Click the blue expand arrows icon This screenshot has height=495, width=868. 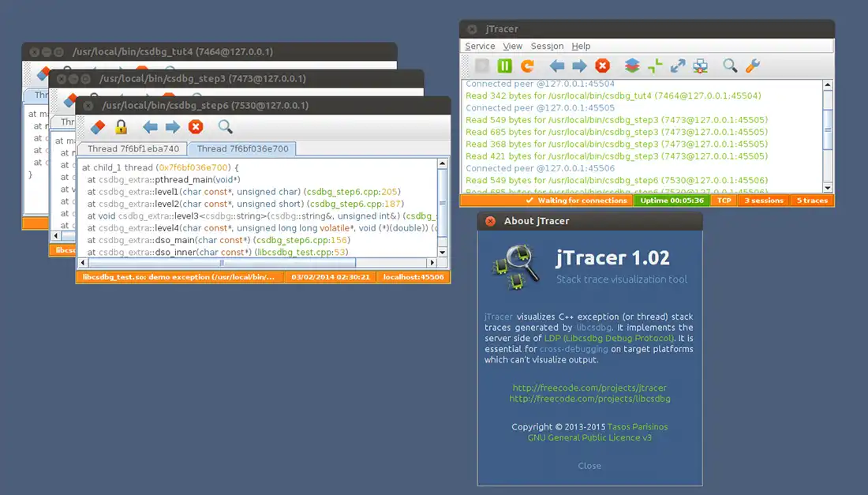tap(678, 66)
